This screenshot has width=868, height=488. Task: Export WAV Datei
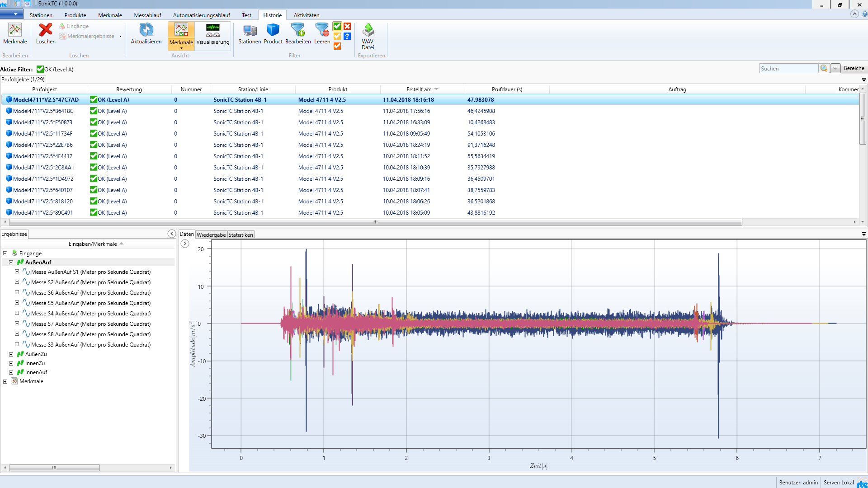point(368,30)
